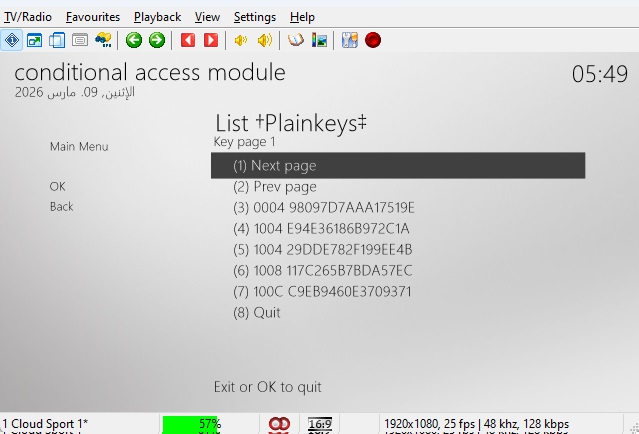Select the Next page entry
This screenshot has height=434, width=639.
[397, 166]
